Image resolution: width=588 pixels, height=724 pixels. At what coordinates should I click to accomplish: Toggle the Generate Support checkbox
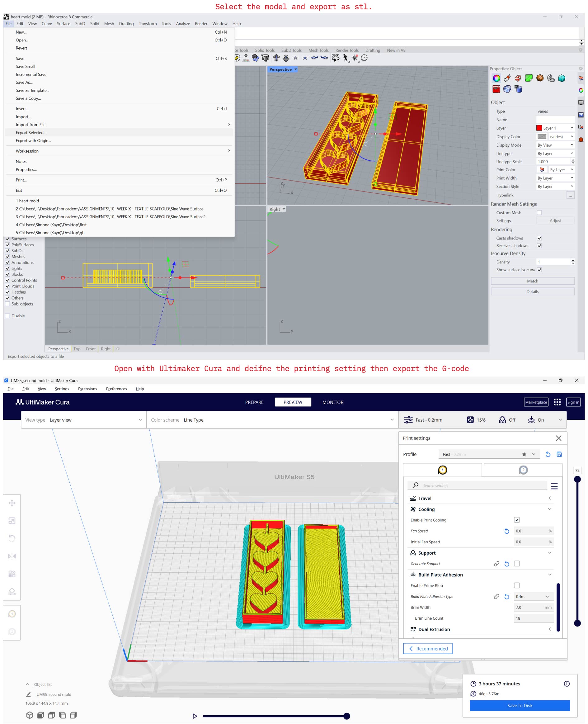pyautogui.click(x=517, y=563)
